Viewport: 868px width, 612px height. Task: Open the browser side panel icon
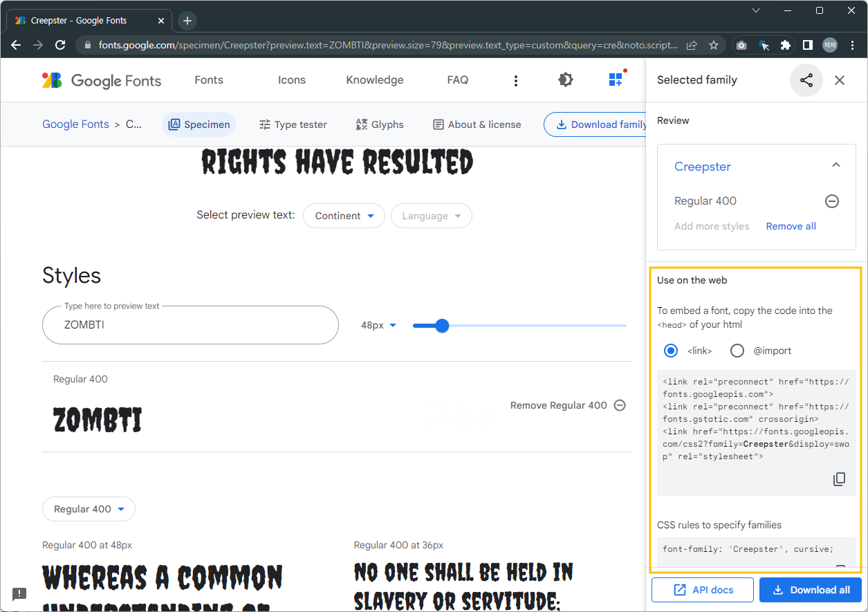[x=808, y=45]
